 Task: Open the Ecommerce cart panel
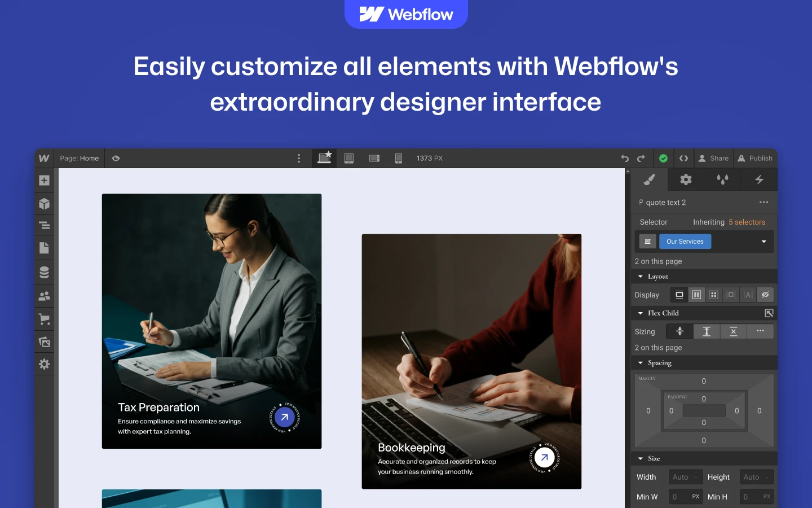pos(44,319)
